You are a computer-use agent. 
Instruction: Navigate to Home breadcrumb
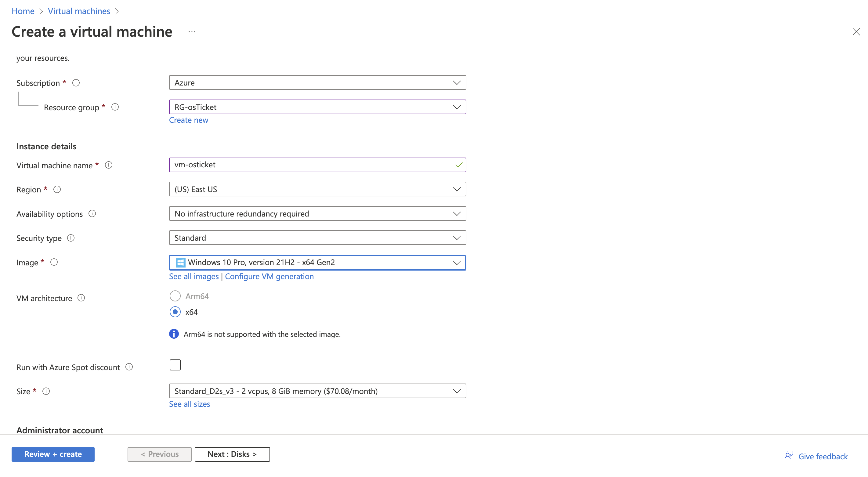(23, 11)
